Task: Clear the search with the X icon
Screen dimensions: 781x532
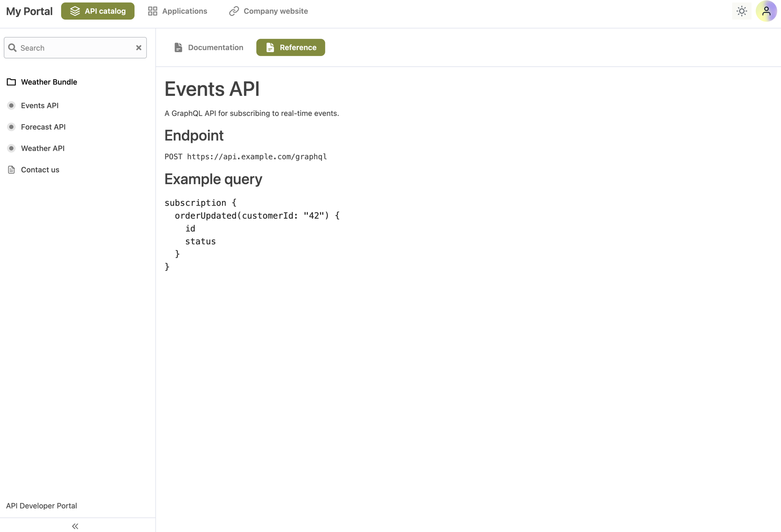Action: [x=139, y=48]
